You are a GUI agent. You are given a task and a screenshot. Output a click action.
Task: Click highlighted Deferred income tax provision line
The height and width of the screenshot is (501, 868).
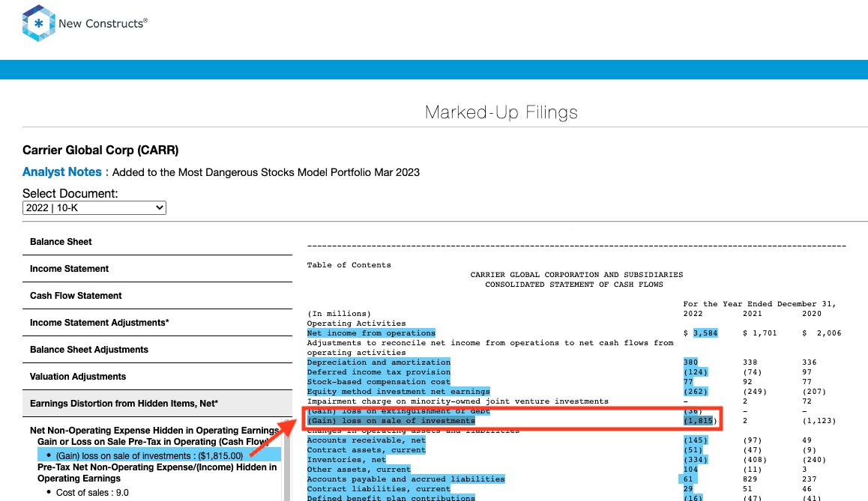tap(379, 372)
